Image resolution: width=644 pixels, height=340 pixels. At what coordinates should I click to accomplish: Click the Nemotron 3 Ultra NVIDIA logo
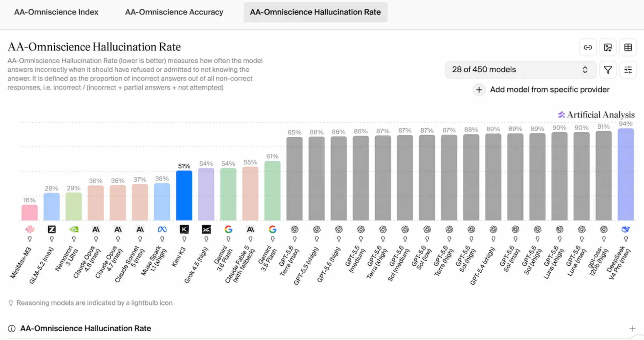click(74, 229)
